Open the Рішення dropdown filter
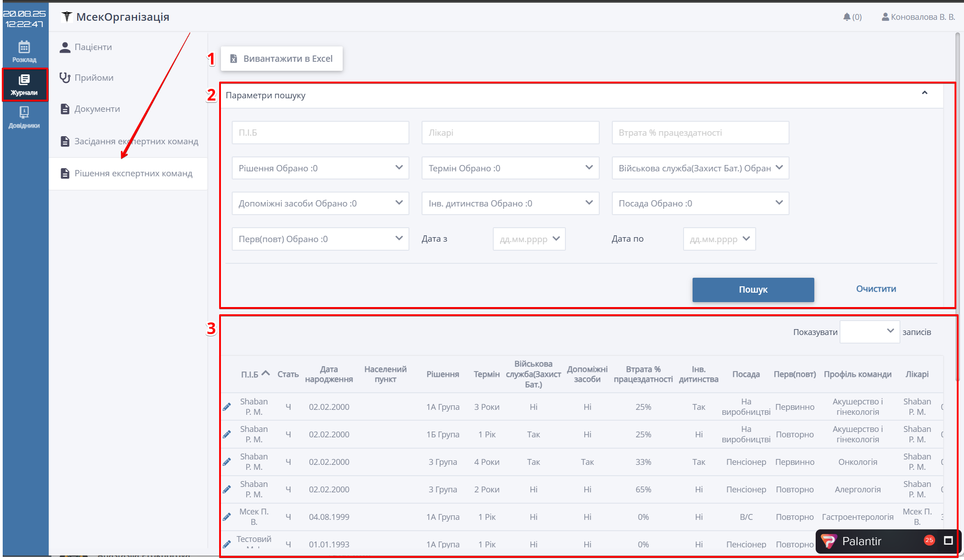964x560 pixels. click(320, 168)
